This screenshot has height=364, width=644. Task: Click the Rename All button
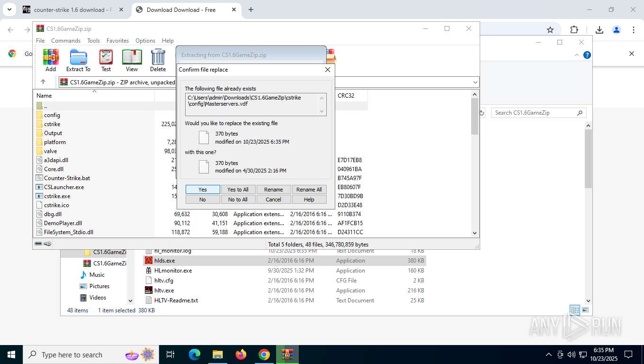[309, 190]
